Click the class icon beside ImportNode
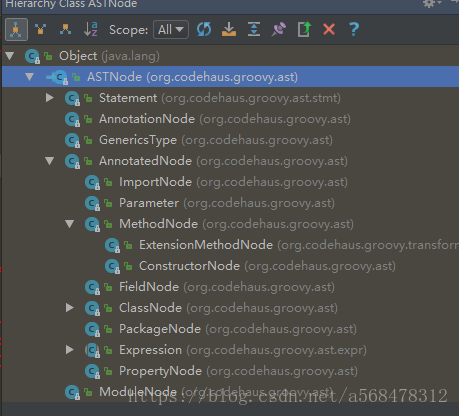Image resolution: width=459 pixels, height=416 pixels. pyautogui.click(x=92, y=182)
